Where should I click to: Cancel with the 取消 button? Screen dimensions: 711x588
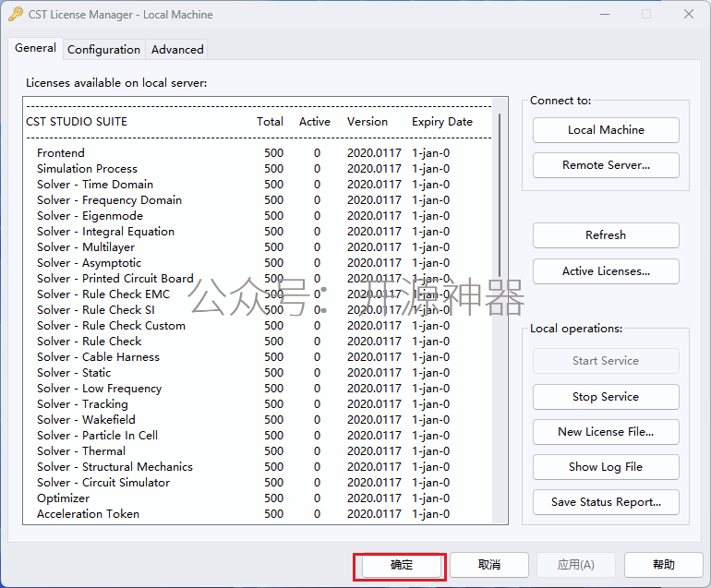click(489, 565)
